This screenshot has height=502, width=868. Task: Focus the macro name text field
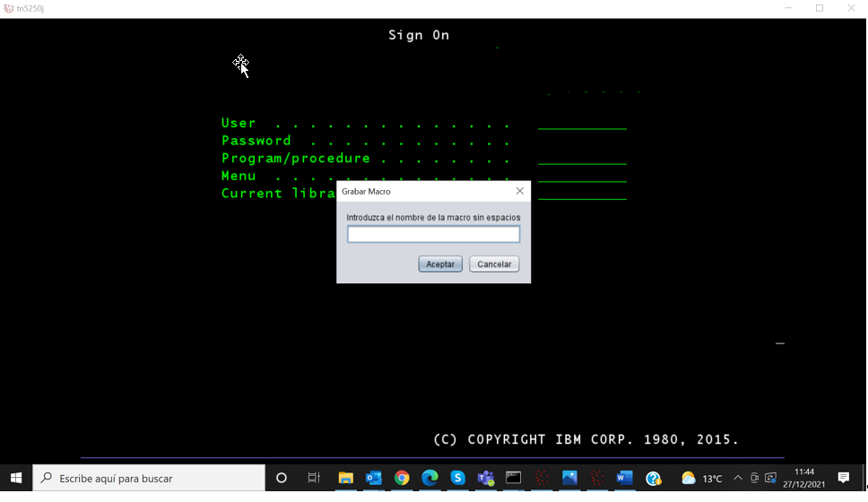pos(433,234)
